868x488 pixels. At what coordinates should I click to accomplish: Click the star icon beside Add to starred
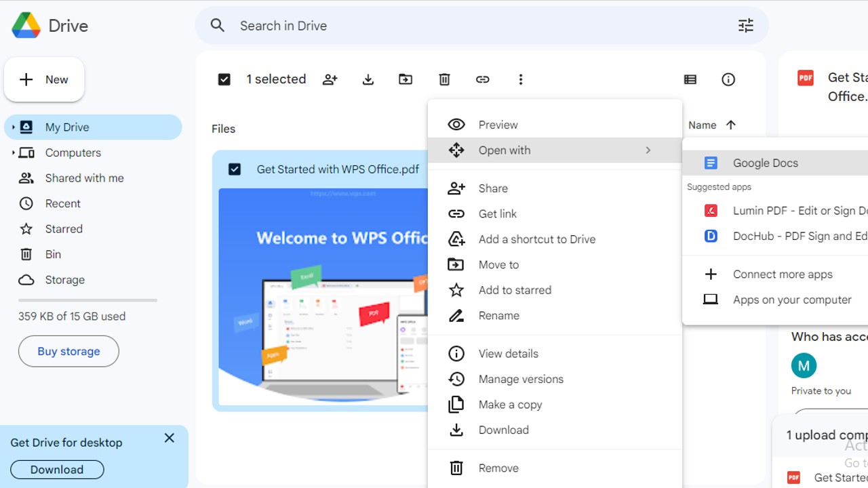[456, 290]
